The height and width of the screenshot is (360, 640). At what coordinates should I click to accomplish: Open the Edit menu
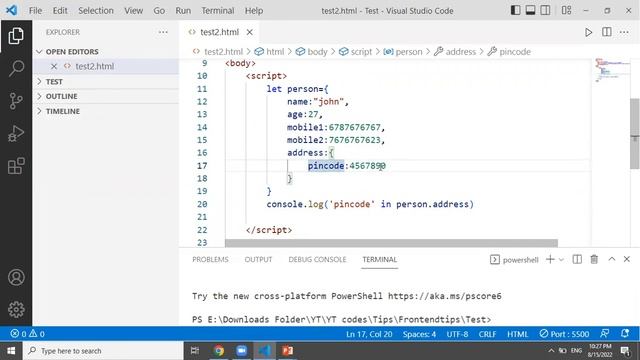pos(60,11)
